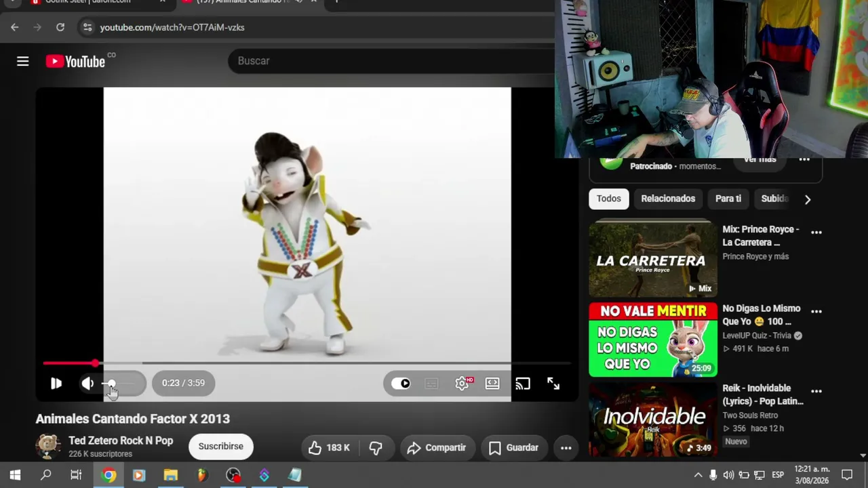Image resolution: width=868 pixels, height=488 pixels.
Task: Select the Relacionados filter chip
Action: click(668, 199)
